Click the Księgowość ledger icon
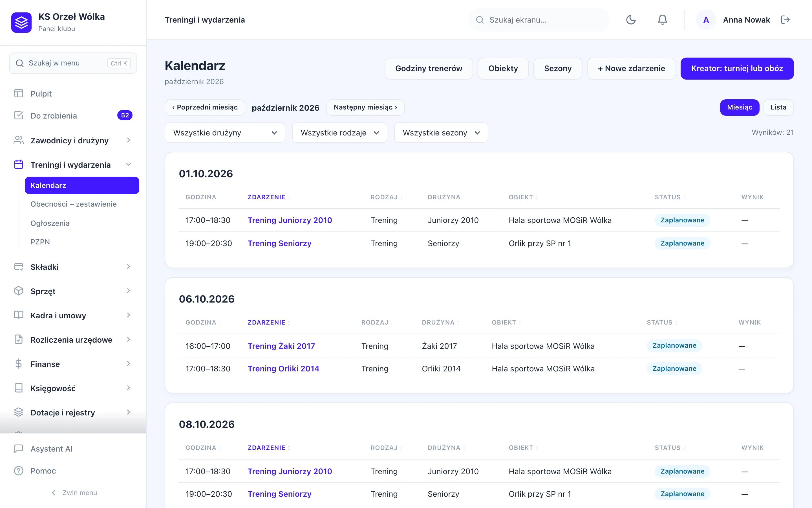The height and width of the screenshot is (508, 812). click(19, 388)
